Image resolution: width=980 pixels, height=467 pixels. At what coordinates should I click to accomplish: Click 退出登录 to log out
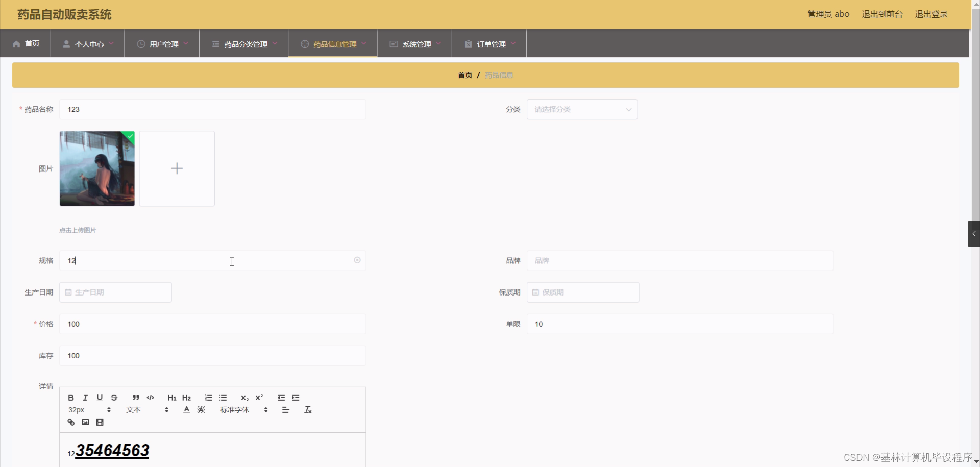(x=931, y=14)
